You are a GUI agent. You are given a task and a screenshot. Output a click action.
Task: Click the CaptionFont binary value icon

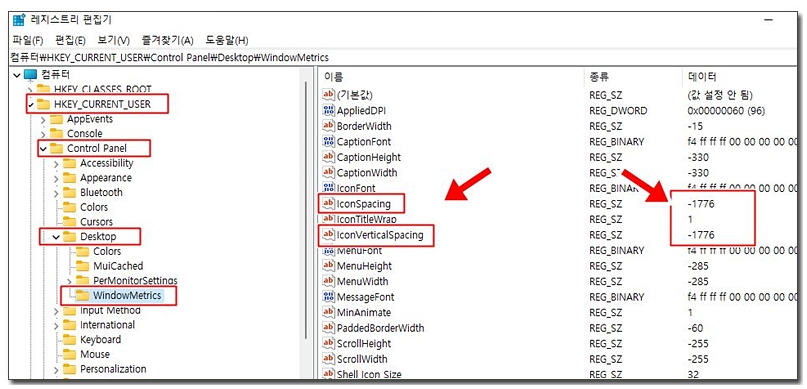point(328,142)
